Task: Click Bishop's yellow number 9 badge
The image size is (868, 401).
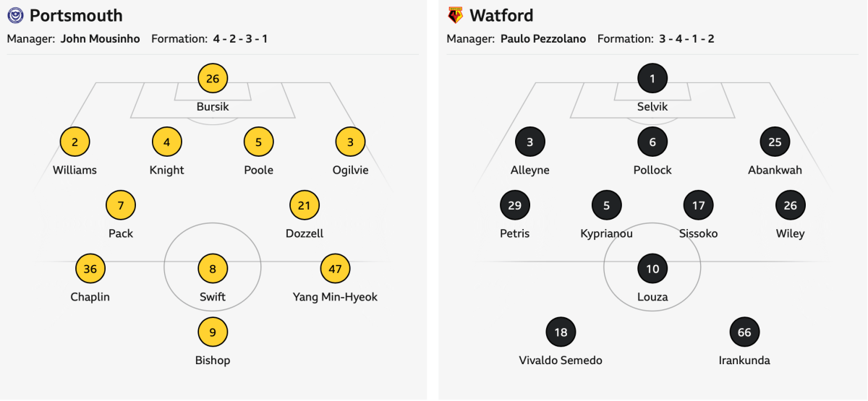Action: pos(213,332)
